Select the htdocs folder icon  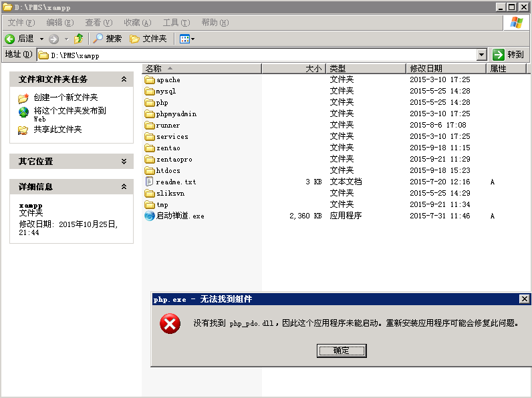(x=150, y=170)
